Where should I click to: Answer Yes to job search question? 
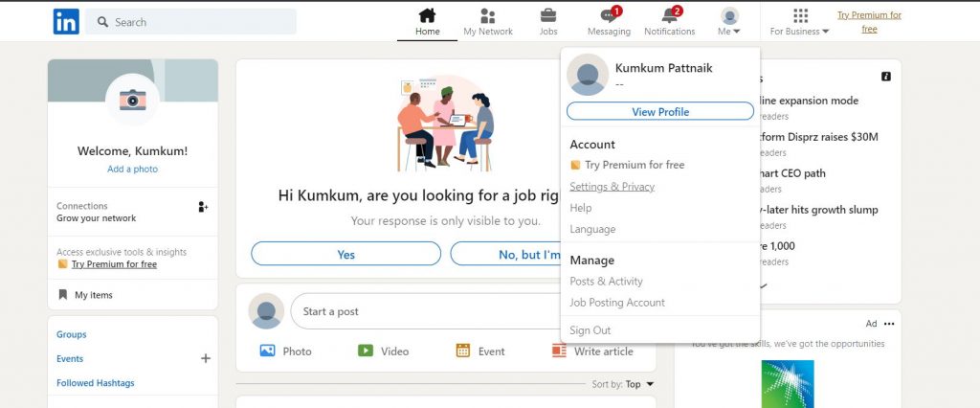[345, 254]
